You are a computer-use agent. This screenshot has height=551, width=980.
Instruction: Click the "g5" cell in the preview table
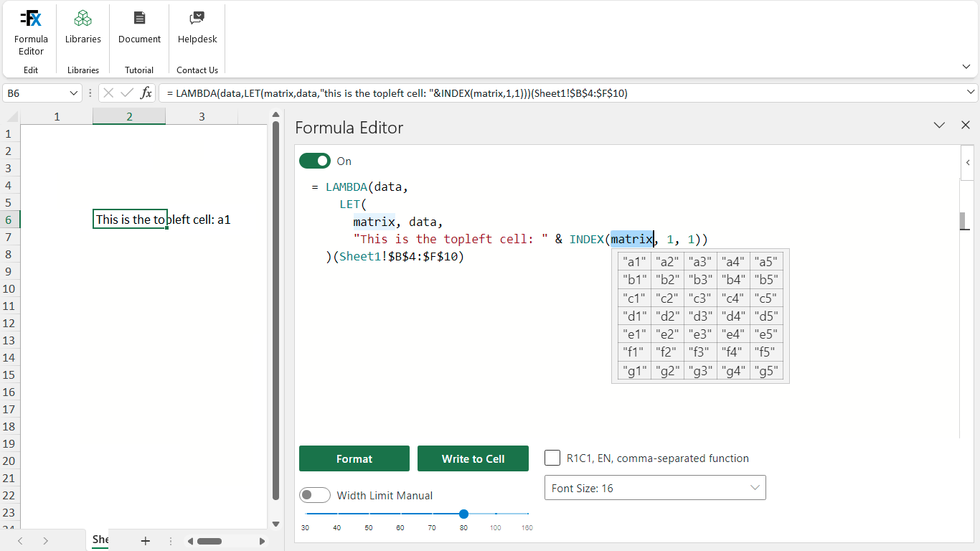pyautogui.click(x=766, y=371)
